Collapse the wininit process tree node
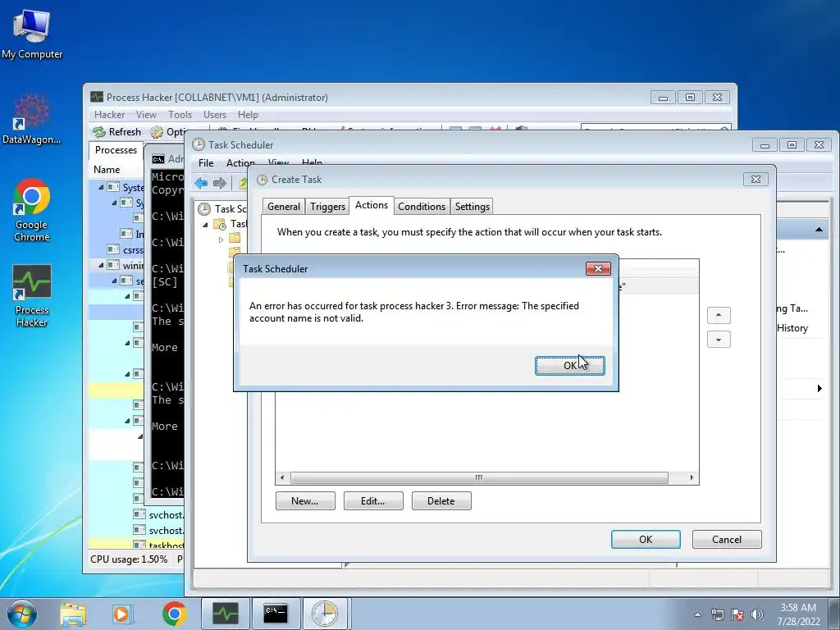 (101, 265)
